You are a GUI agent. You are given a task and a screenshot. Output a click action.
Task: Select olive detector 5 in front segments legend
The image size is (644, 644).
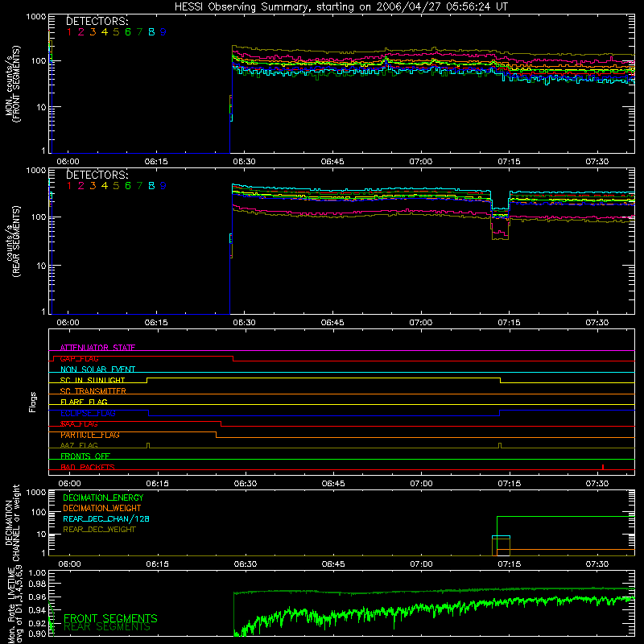tap(116, 32)
